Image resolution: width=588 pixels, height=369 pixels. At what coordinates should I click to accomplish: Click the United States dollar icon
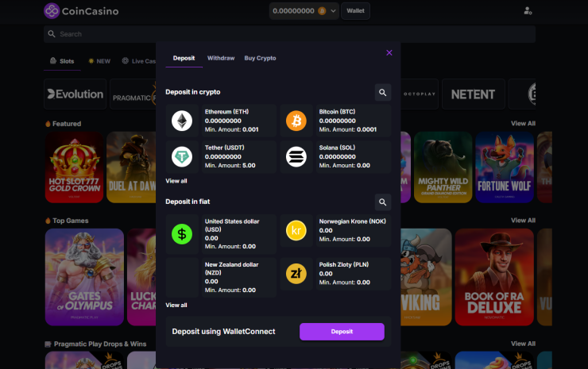pyautogui.click(x=182, y=234)
